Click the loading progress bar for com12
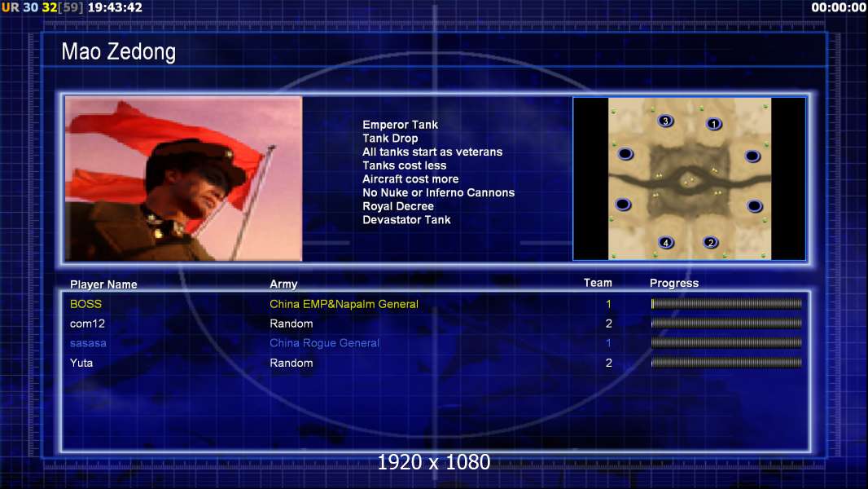 (726, 323)
